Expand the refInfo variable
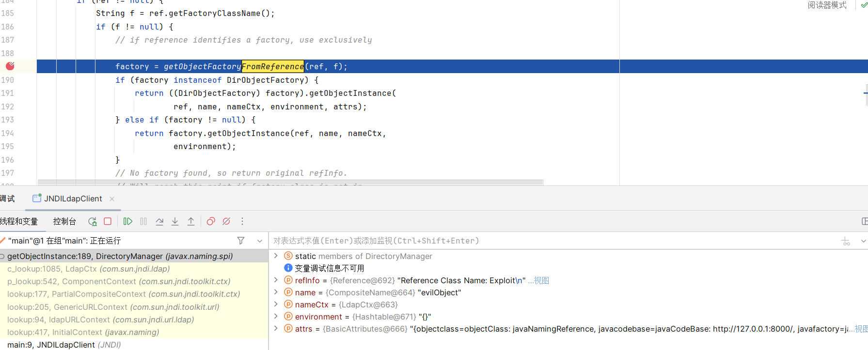868x350 pixels. click(276, 280)
